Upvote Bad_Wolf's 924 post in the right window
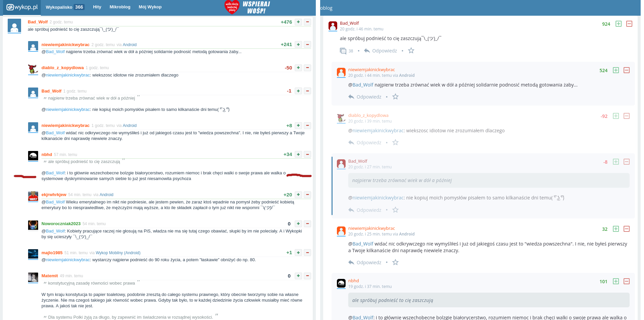This screenshot has width=644, height=320. pos(619,24)
